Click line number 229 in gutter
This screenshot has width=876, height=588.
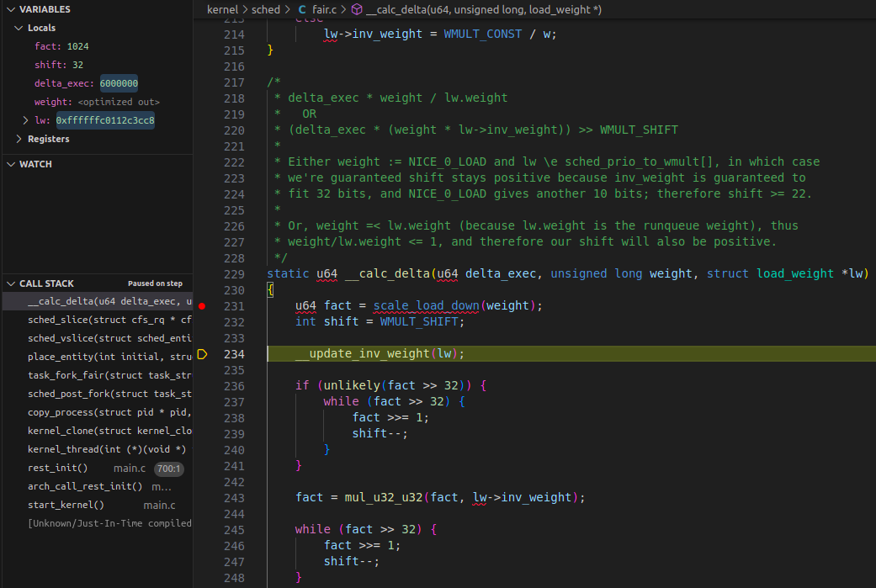pyautogui.click(x=234, y=274)
